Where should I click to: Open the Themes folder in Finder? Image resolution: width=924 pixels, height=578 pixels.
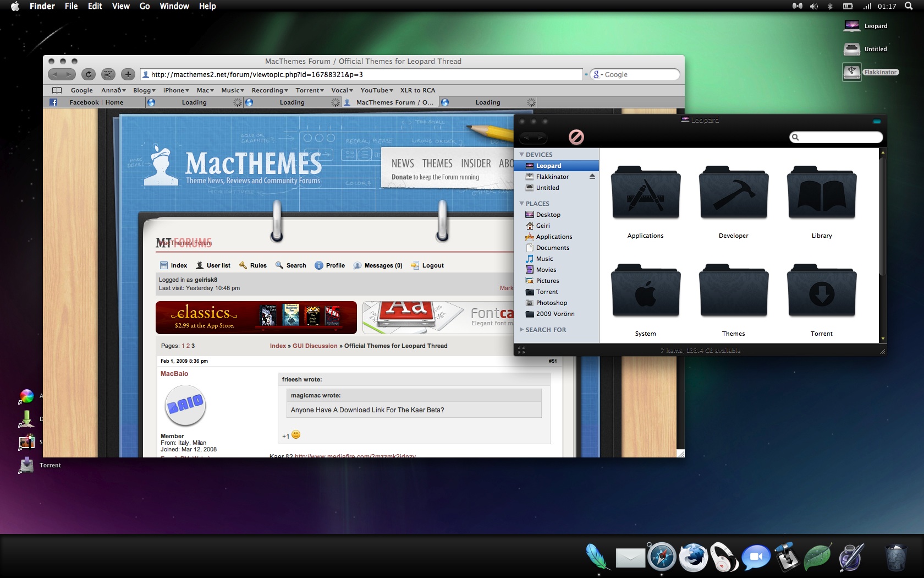tap(733, 291)
